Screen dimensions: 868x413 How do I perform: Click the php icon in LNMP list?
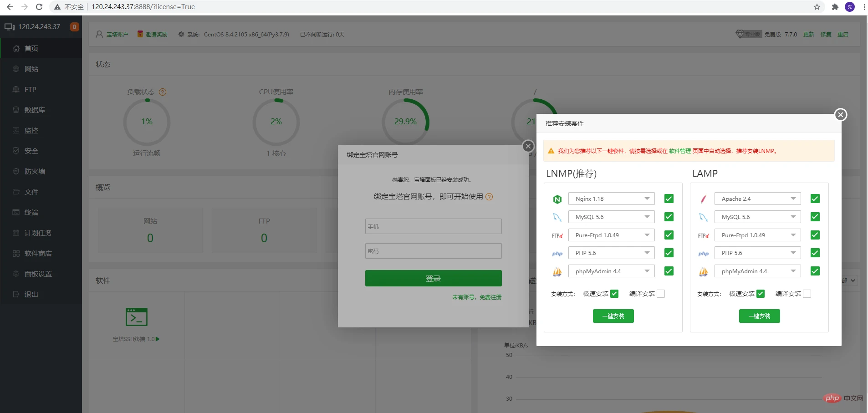tap(557, 254)
